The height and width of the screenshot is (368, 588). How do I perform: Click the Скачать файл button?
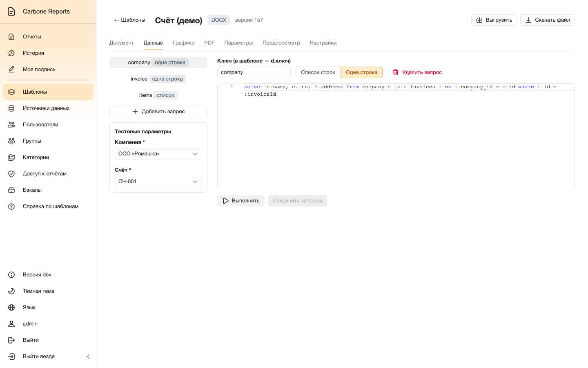coord(548,20)
